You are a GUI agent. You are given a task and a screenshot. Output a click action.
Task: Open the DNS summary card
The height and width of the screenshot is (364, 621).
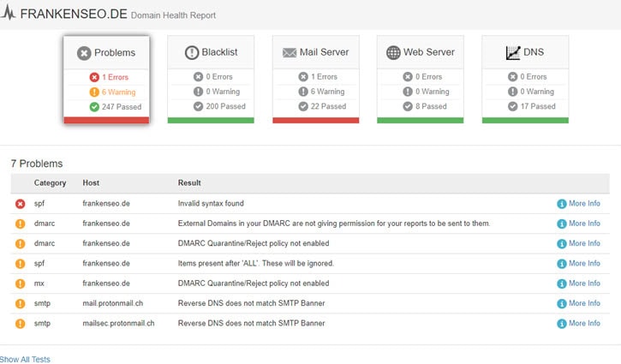524,79
